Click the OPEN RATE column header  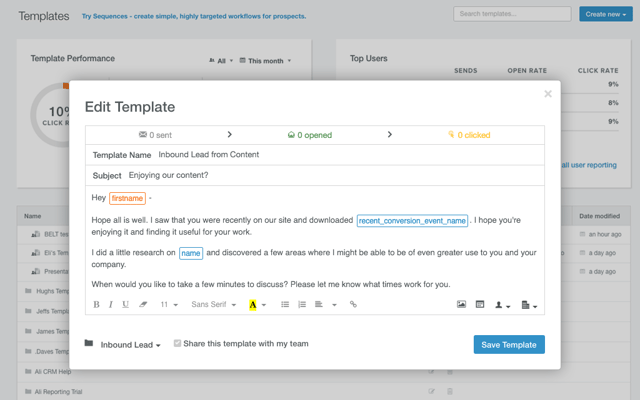click(527, 71)
